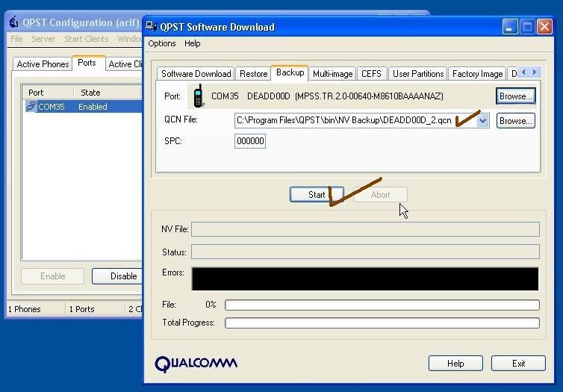The image size is (563, 392).
Task: Click the QPST Software Download title bar icon
Action: point(151,27)
